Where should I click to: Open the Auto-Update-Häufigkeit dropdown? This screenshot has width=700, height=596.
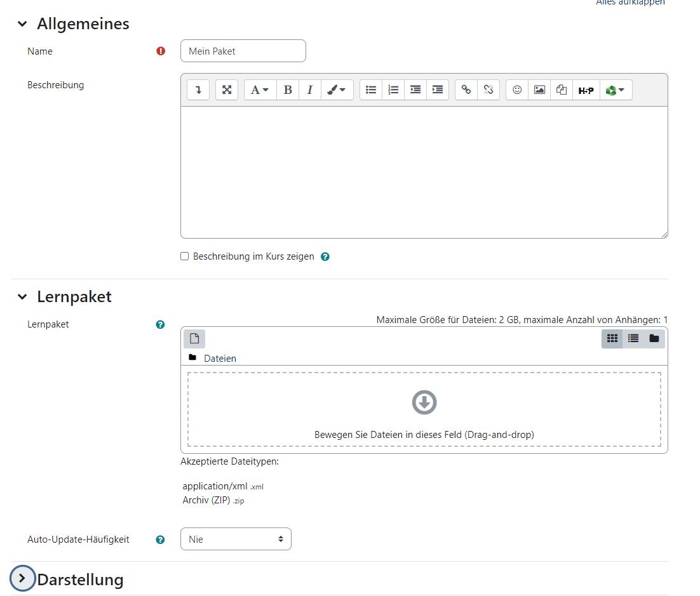point(236,539)
